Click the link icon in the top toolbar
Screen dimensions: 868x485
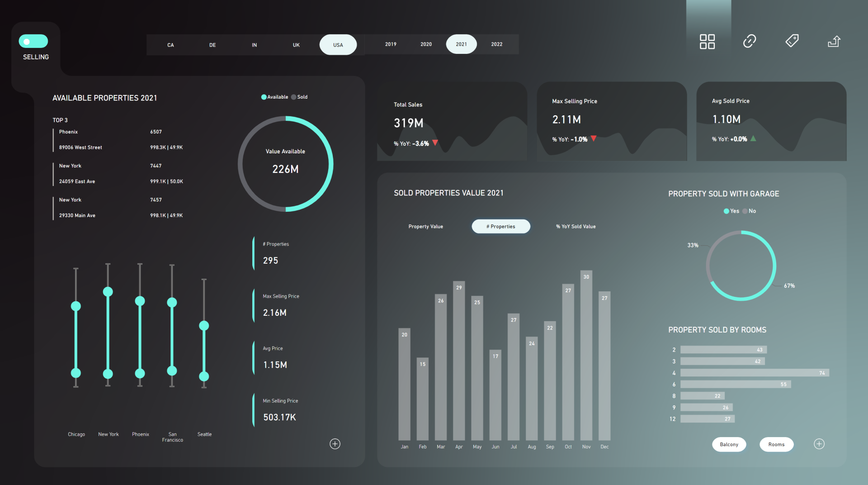coord(750,41)
